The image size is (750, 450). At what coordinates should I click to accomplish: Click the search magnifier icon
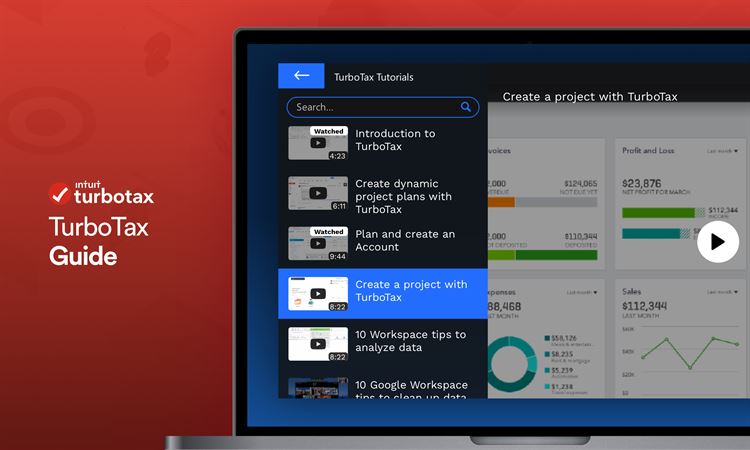(x=465, y=107)
